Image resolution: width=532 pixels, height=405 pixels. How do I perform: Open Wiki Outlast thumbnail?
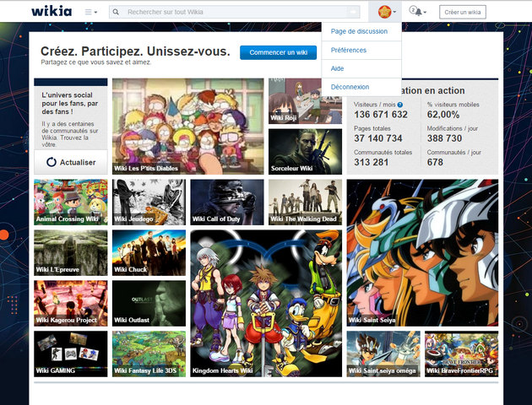(x=149, y=303)
